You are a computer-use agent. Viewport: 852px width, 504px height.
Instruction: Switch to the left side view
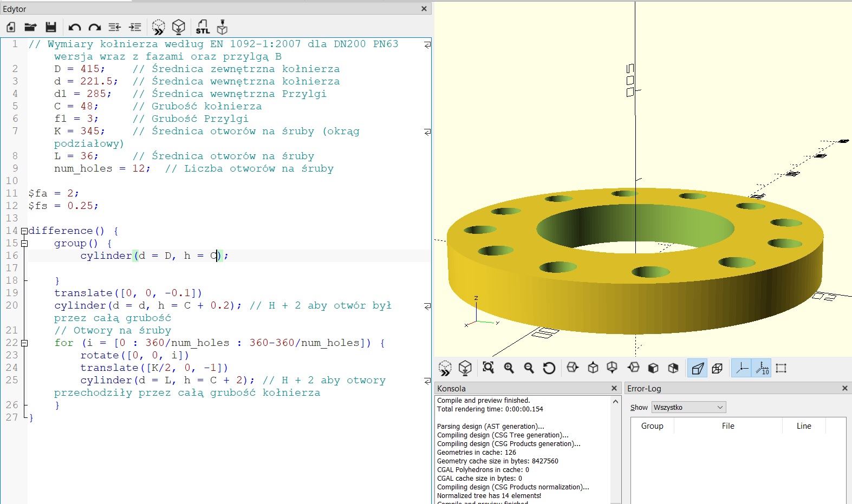point(633,368)
